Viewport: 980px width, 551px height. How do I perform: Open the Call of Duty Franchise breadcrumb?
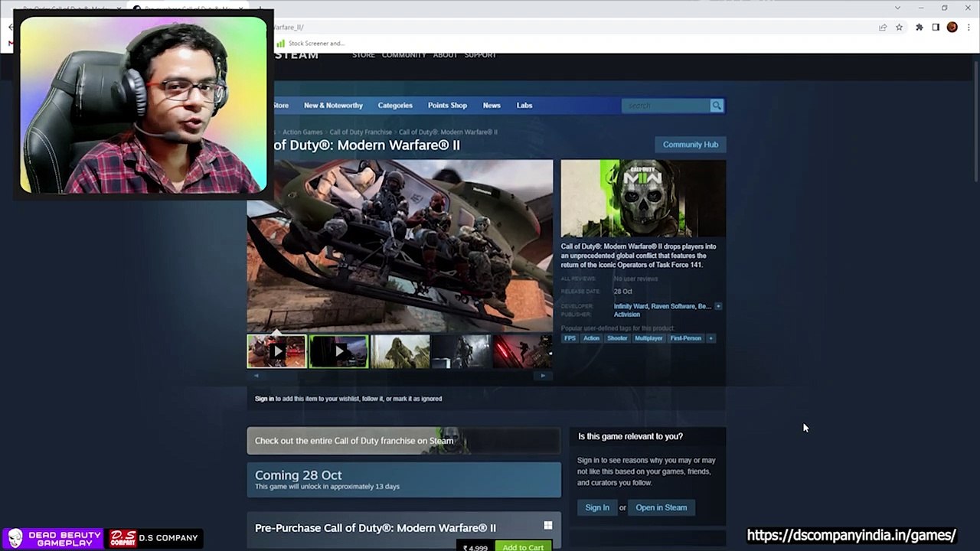point(361,132)
